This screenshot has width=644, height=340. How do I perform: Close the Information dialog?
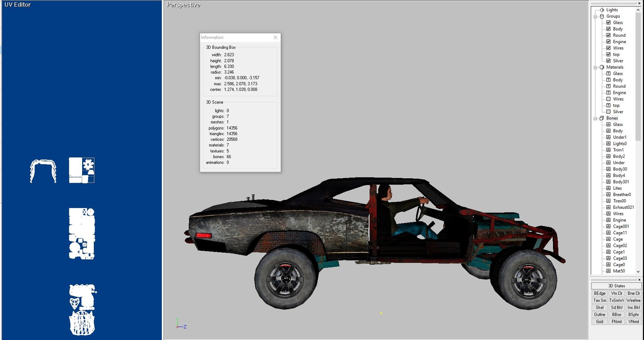tap(275, 37)
